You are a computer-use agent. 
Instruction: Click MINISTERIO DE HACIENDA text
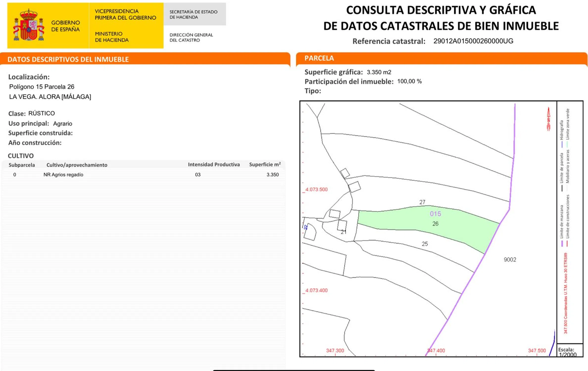click(x=112, y=37)
